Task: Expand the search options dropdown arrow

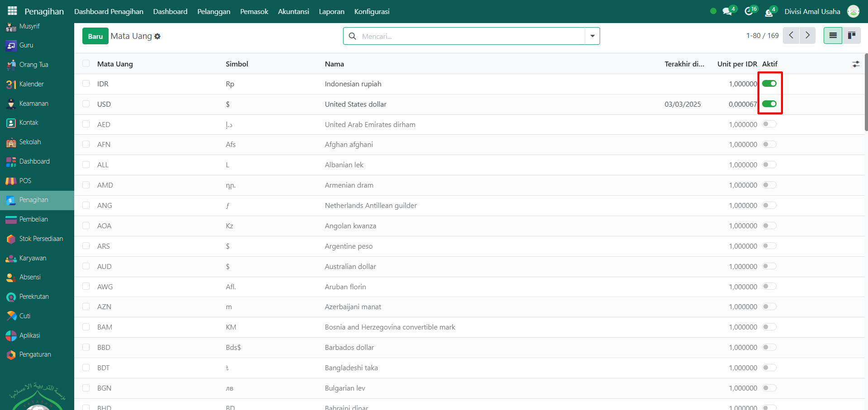Action: (592, 36)
